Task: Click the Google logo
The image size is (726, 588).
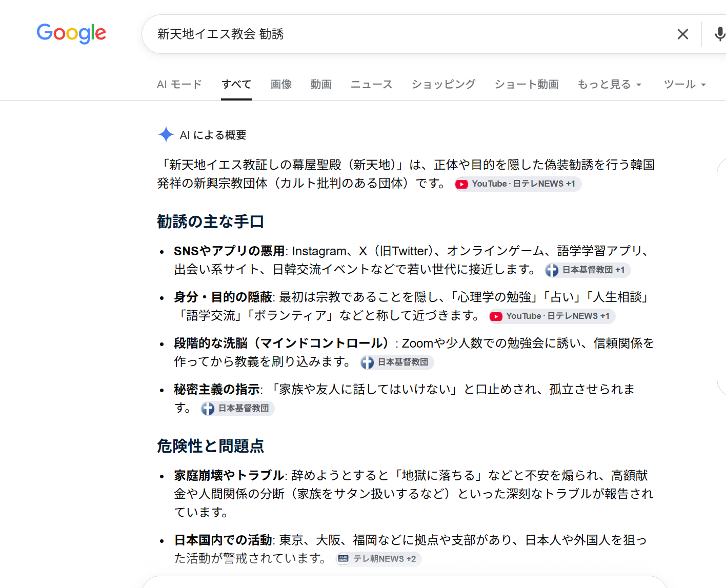Action: tap(71, 33)
